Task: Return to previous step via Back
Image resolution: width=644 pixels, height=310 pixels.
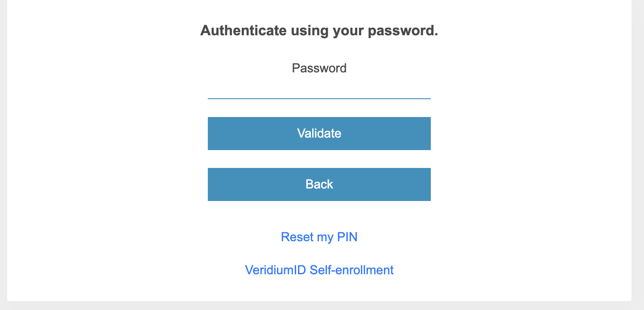Action: 319,184
